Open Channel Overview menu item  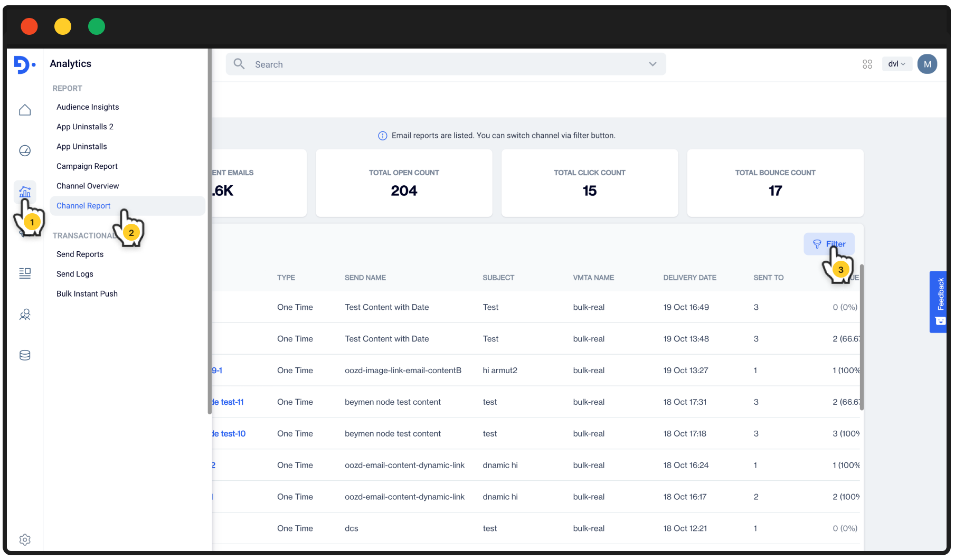click(88, 186)
